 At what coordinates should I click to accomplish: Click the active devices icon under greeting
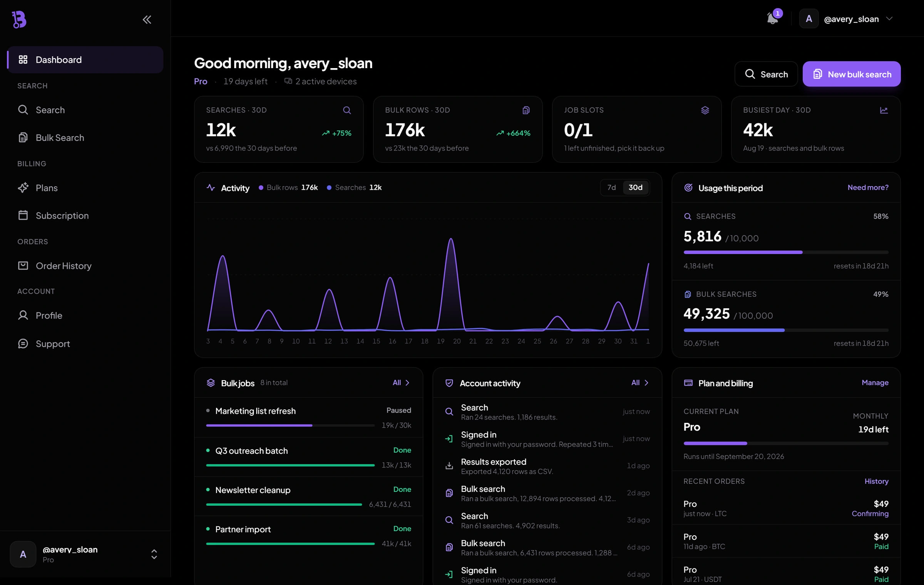[288, 81]
